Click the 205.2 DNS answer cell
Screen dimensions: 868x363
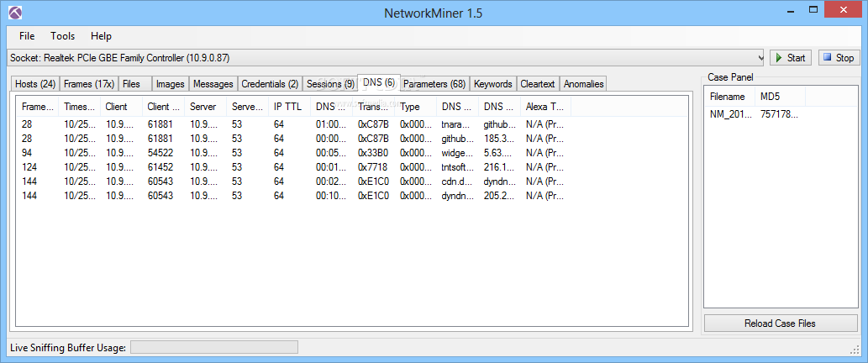point(499,195)
